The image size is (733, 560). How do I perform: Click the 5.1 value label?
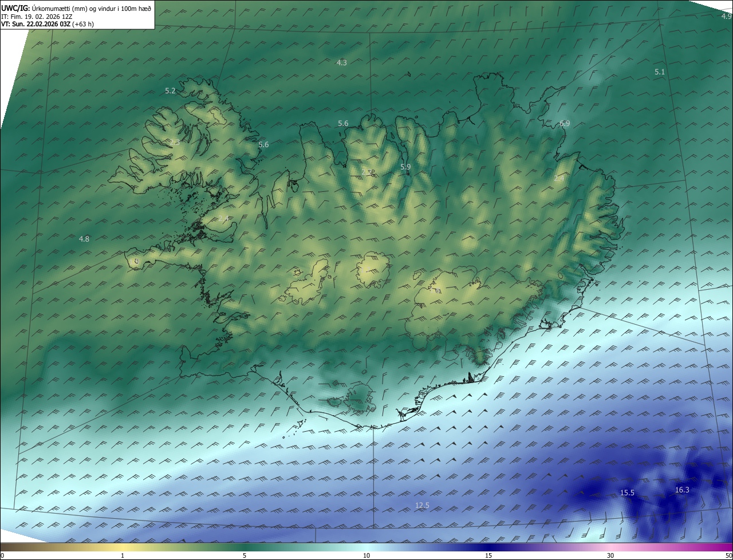click(660, 72)
